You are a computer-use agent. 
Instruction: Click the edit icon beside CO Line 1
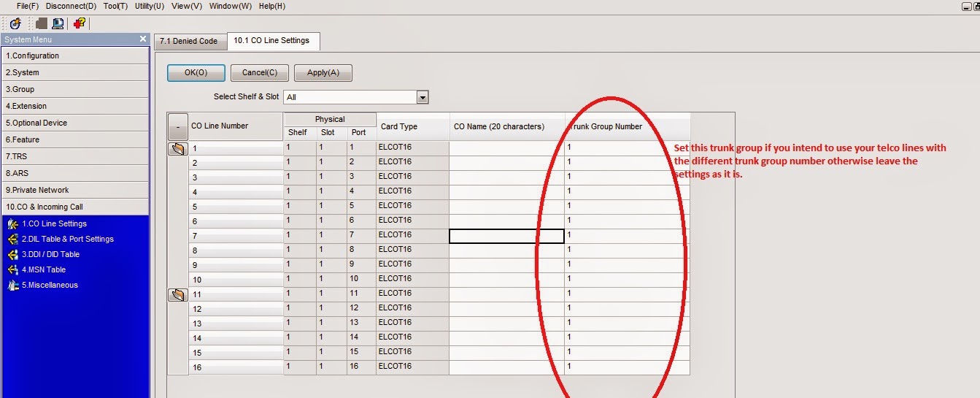pos(177,149)
